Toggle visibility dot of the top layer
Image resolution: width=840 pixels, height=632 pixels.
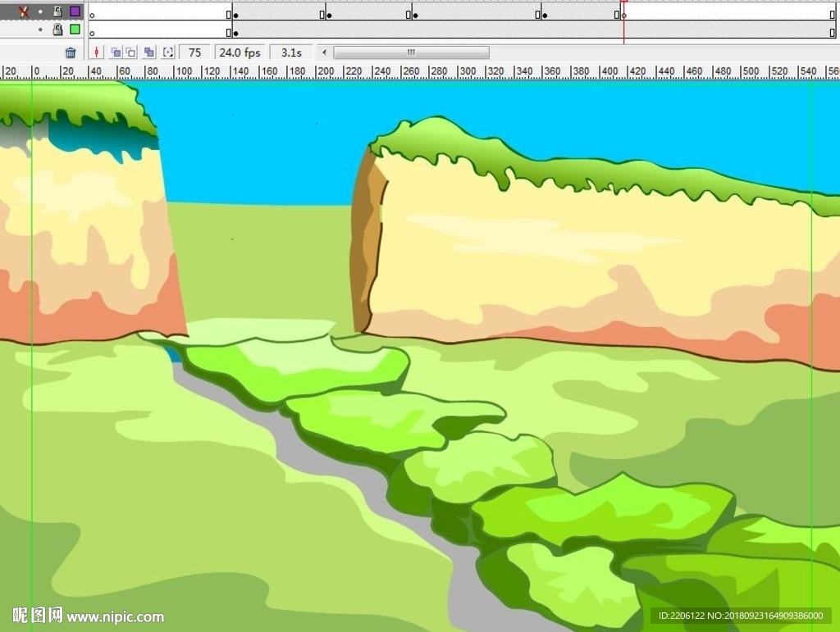40,11
